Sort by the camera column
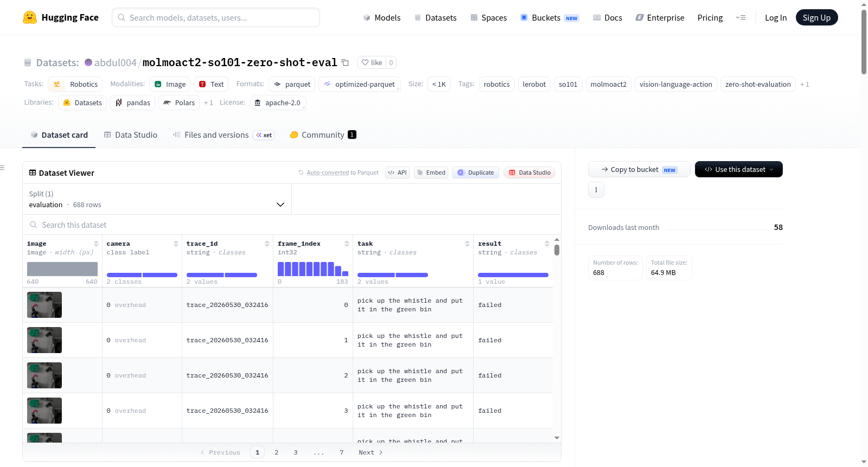This screenshot has height=467, width=868. pos(176,244)
